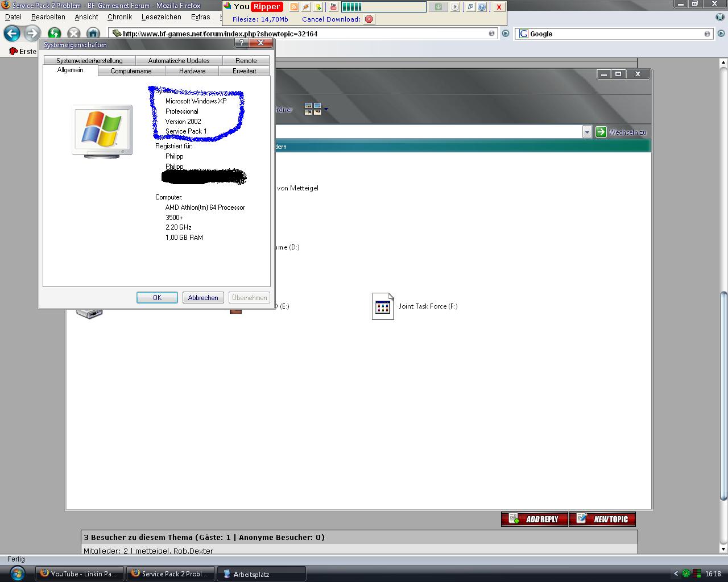
Task: Click the Firefox Forward arrow button
Action: [32, 34]
